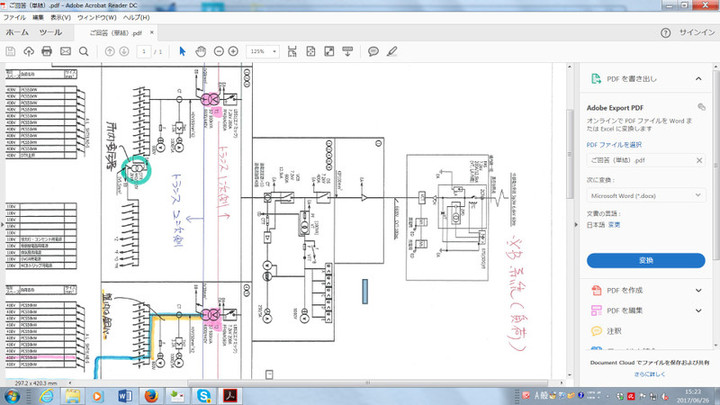The width and height of the screenshot is (720, 405).
Task: Select the arrow selection tool
Action: pos(182,51)
